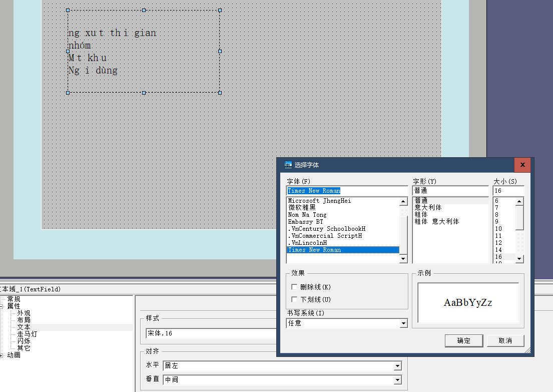The height and width of the screenshot is (392, 553).
Task: Open the 书写系统 dropdown
Action: point(403,323)
